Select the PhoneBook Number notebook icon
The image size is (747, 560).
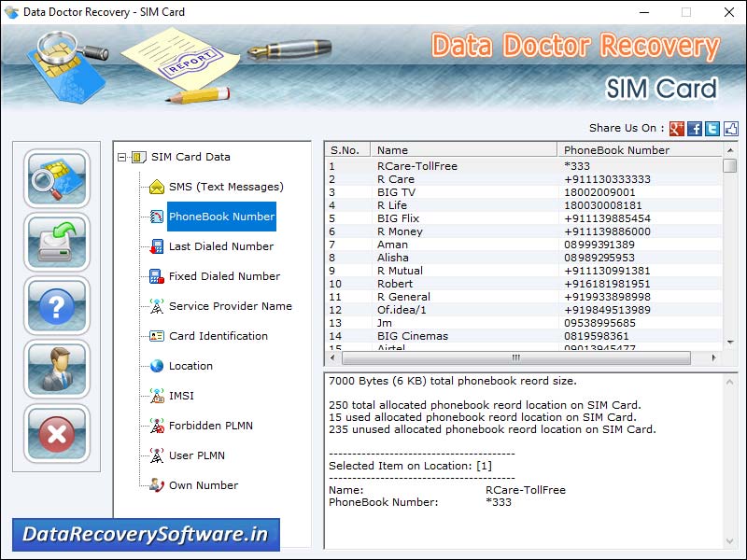pos(156,217)
